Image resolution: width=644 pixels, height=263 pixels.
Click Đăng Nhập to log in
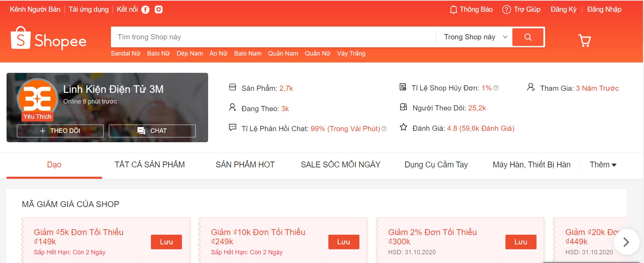604,10
